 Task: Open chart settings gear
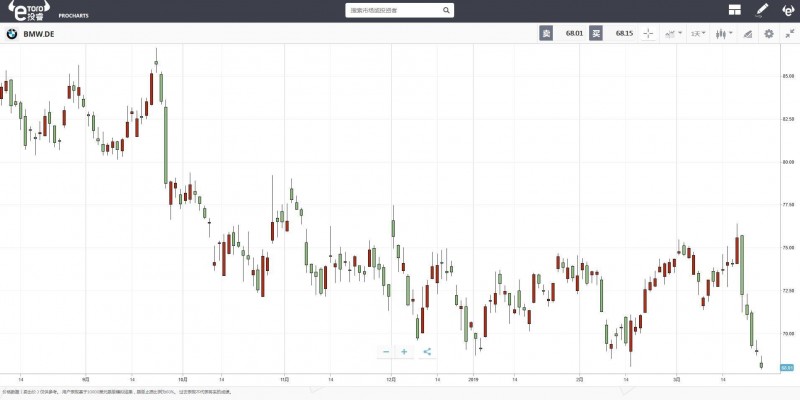(x=769, y=34)
